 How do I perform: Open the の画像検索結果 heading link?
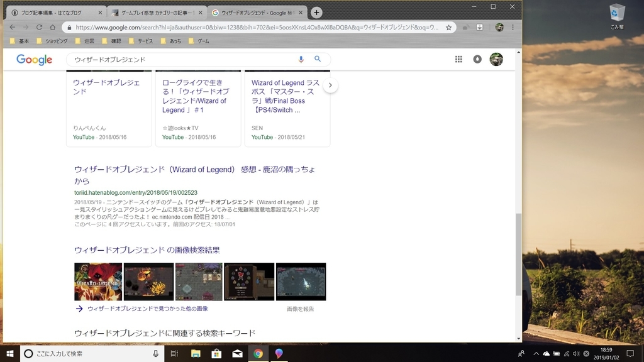(x=147, y=250)
